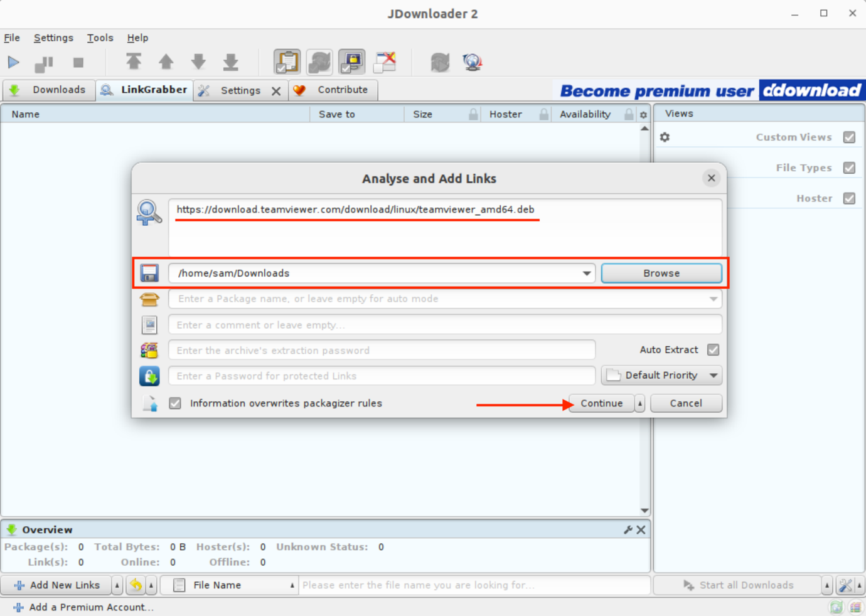866x616 pixels.
Task: Toggle the Auto Extract checkbox
Action: 713,349
